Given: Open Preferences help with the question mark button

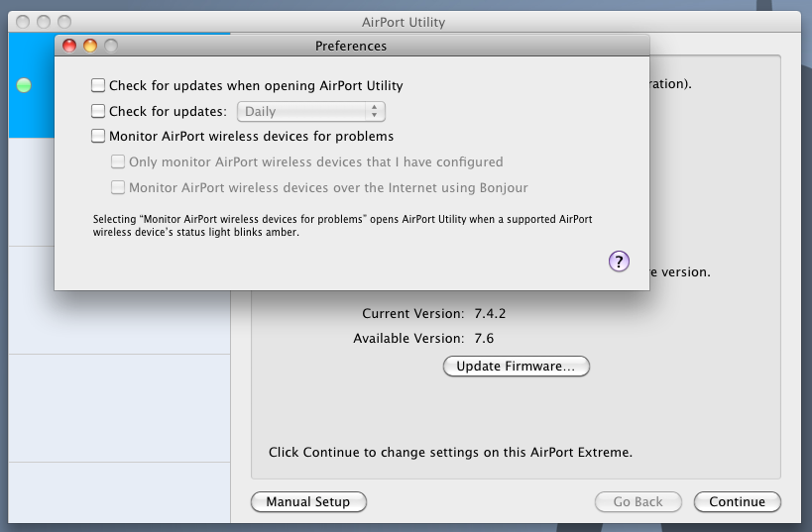Looking at the screenshot, I should [x=619, y=262].
